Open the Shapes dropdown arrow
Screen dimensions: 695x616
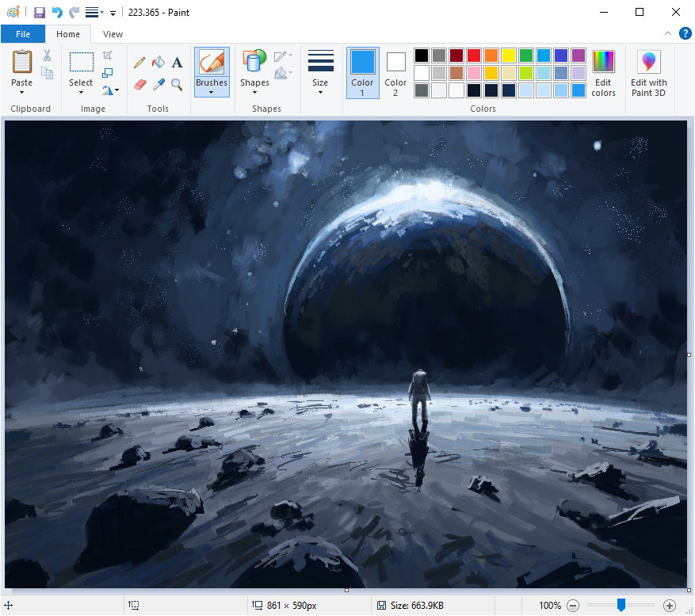tap(254, 92)
